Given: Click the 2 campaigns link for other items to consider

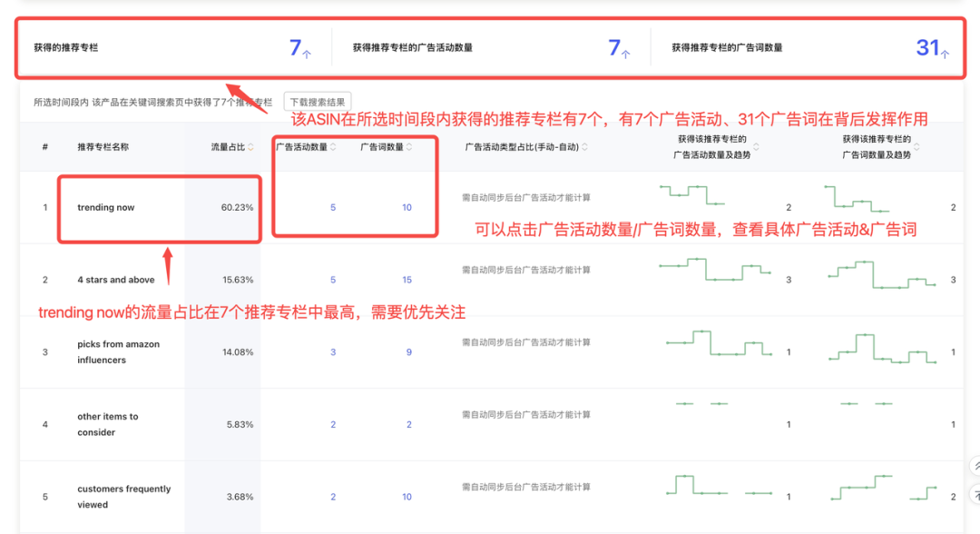Looking at the screenshot, I should tap(332, 424).
